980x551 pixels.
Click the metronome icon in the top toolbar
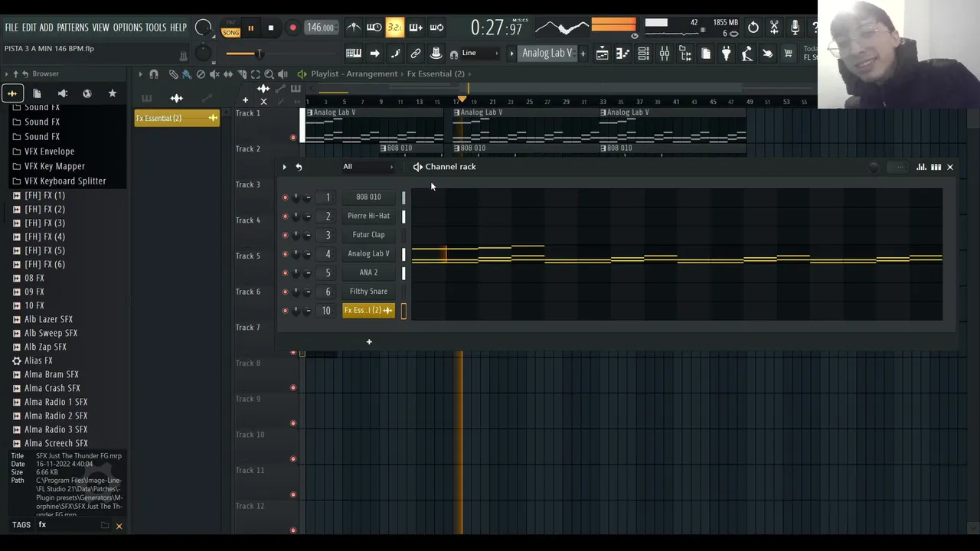(x=354, y=28)
